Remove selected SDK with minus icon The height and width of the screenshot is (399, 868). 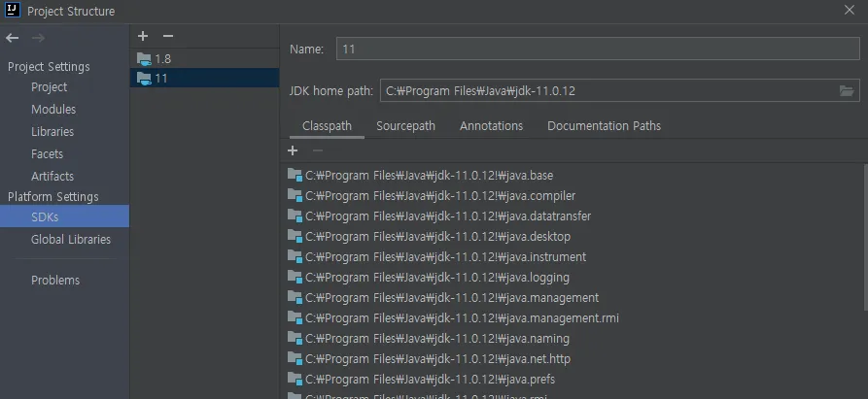[168, 36]
